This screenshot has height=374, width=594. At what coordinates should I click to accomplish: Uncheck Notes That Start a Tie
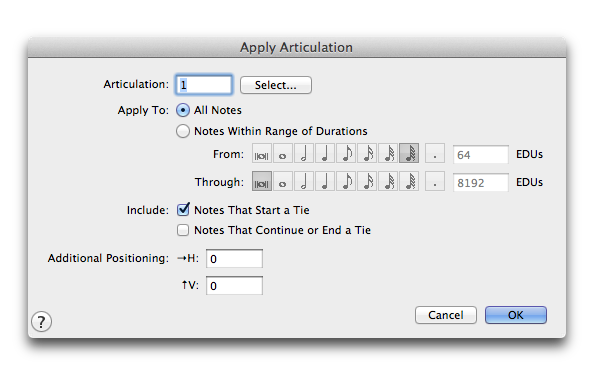[x=183, y=210]
